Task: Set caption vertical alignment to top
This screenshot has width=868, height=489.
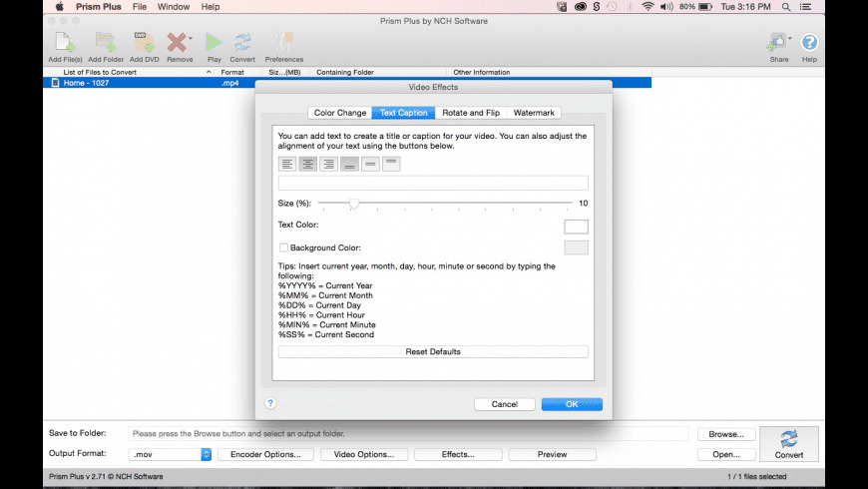Action: [391, 164]
